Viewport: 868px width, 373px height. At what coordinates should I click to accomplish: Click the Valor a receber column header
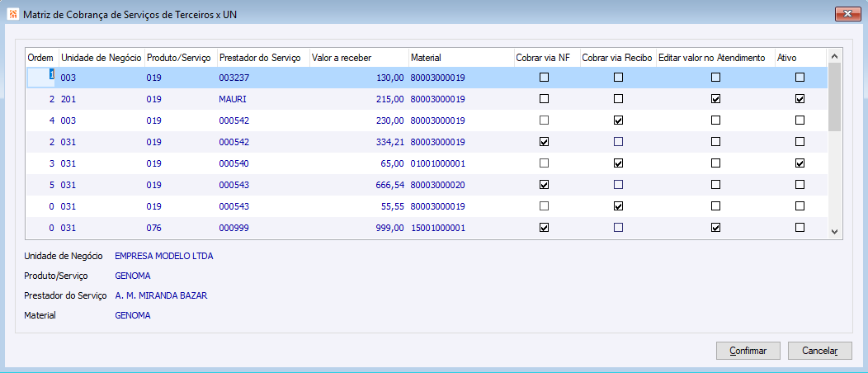coord(359,58)
